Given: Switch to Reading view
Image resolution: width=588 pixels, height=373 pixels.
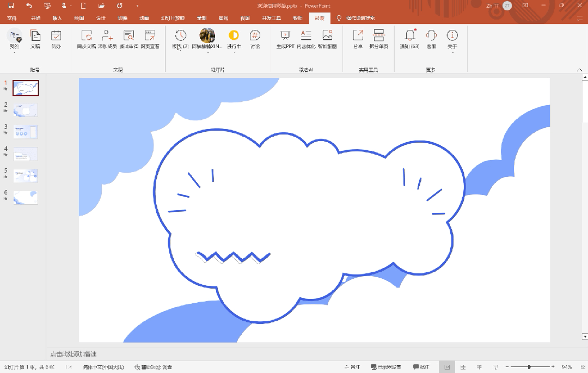Looking at the screenshot, I should coord(479,367).
